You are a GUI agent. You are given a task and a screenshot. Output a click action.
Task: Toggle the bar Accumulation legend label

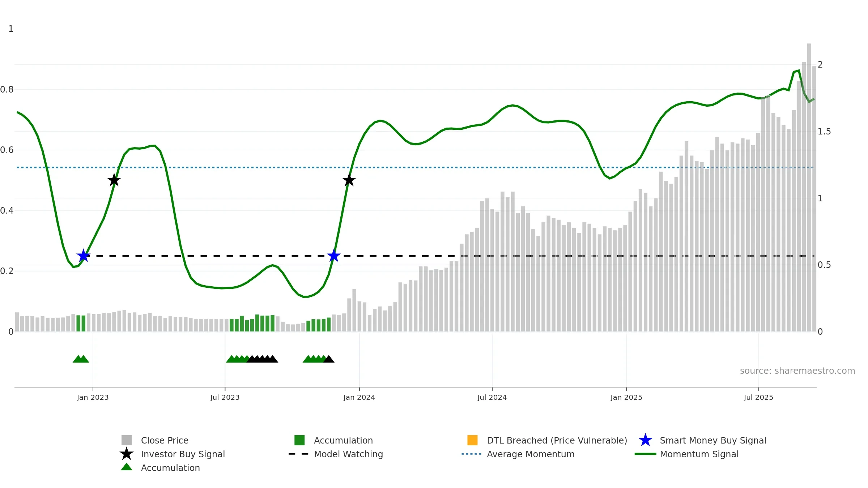click(343, 440)
